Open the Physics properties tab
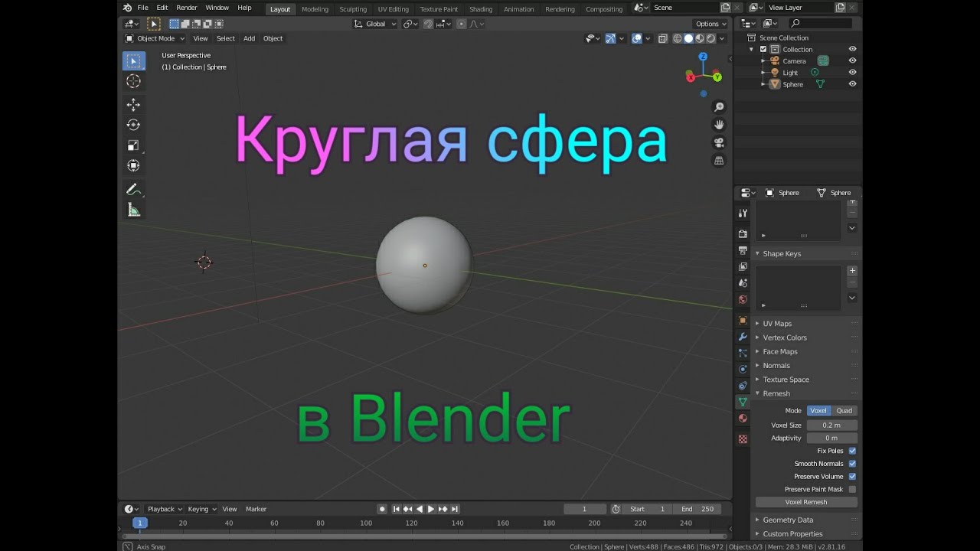 point(743,369)
